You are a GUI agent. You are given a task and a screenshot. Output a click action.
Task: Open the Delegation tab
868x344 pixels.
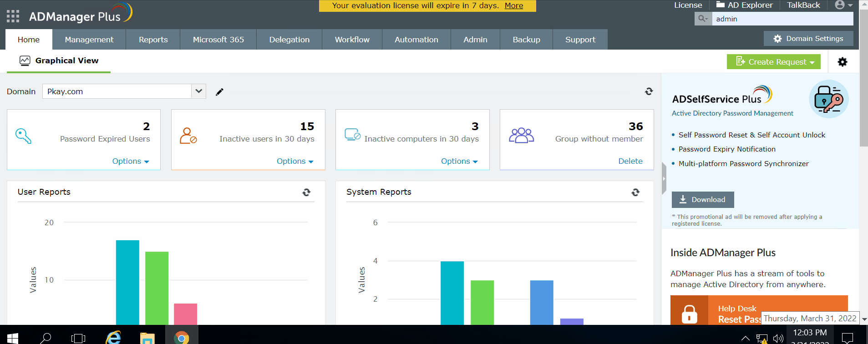point(289,40)
